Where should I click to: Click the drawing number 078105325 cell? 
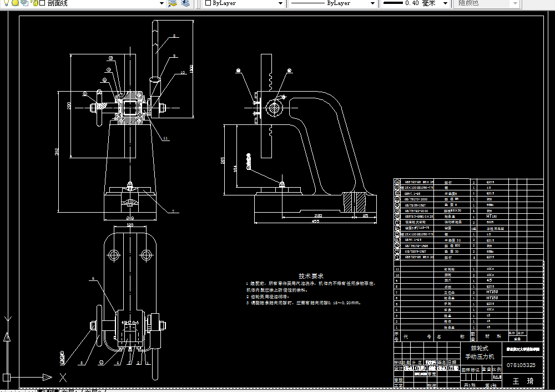521,365
